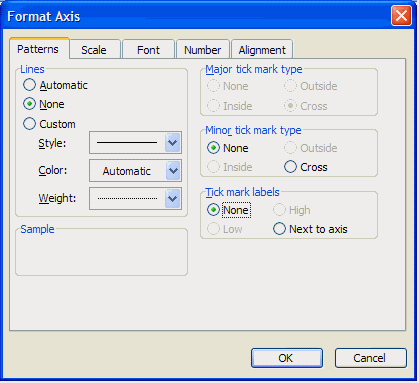Switch to the Alignment tab

click(x=262, y=50)
